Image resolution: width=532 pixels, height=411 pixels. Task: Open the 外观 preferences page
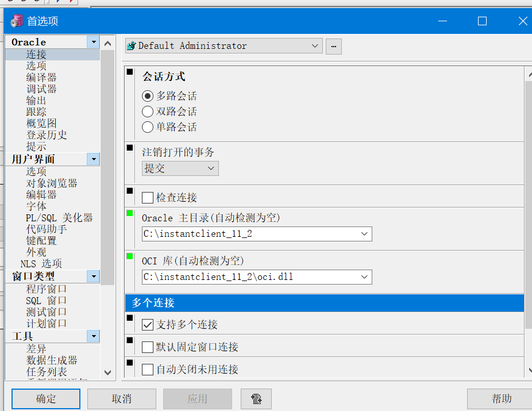pos(36,252)
